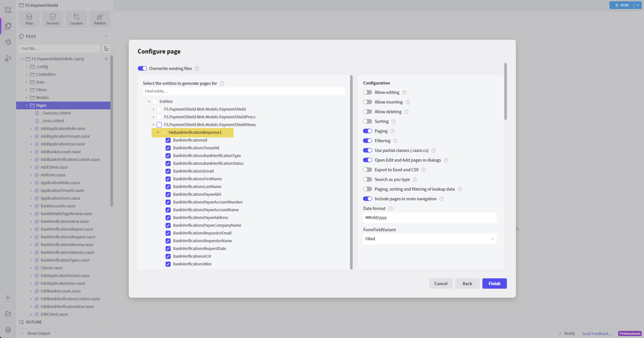The height and width of the screenshot is (338, 644).
Task: Click help icon beside Include pages in main navigation
Action: click(442, 199)
